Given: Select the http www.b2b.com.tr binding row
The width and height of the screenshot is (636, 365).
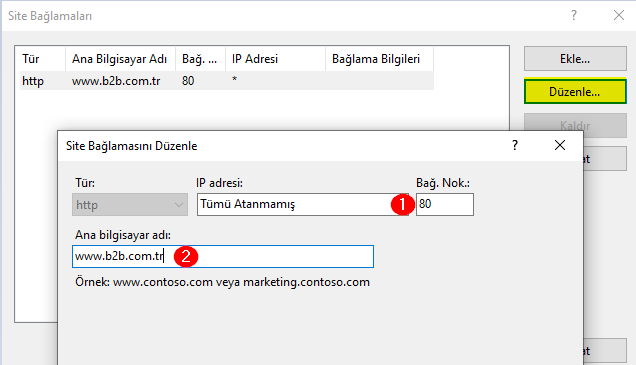Looking at the screenshot, I should click(x=227, y=81).
